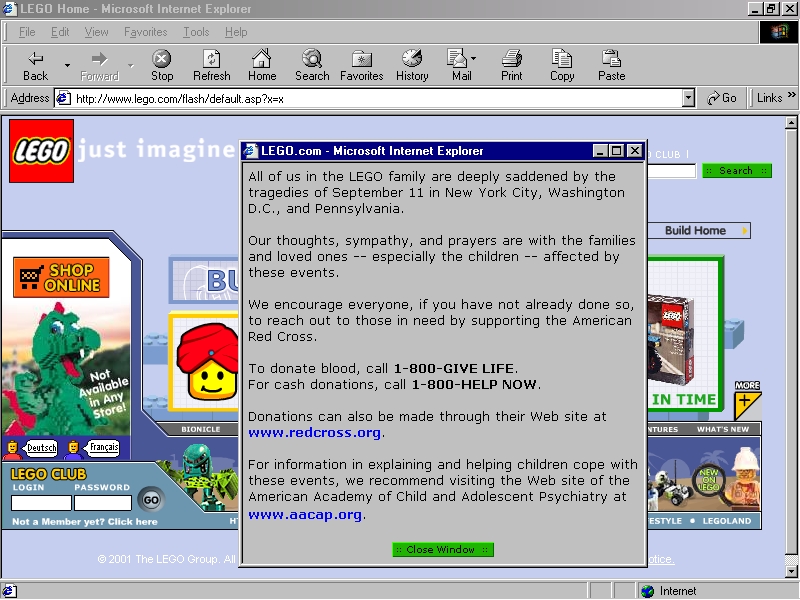Click the Refresh toolbar icon

[211, 65]
